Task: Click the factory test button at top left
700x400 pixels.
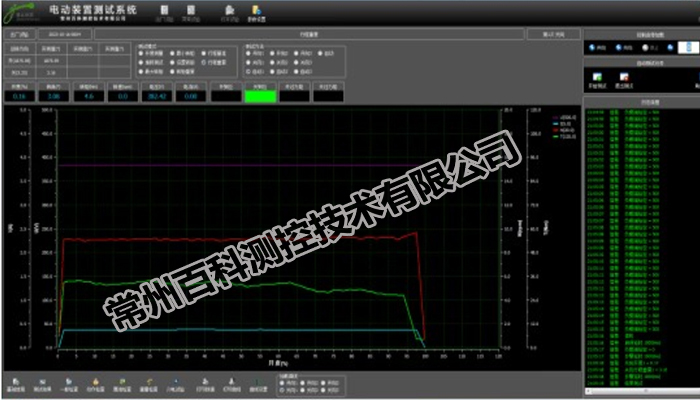Action: [x=19, y=32]
